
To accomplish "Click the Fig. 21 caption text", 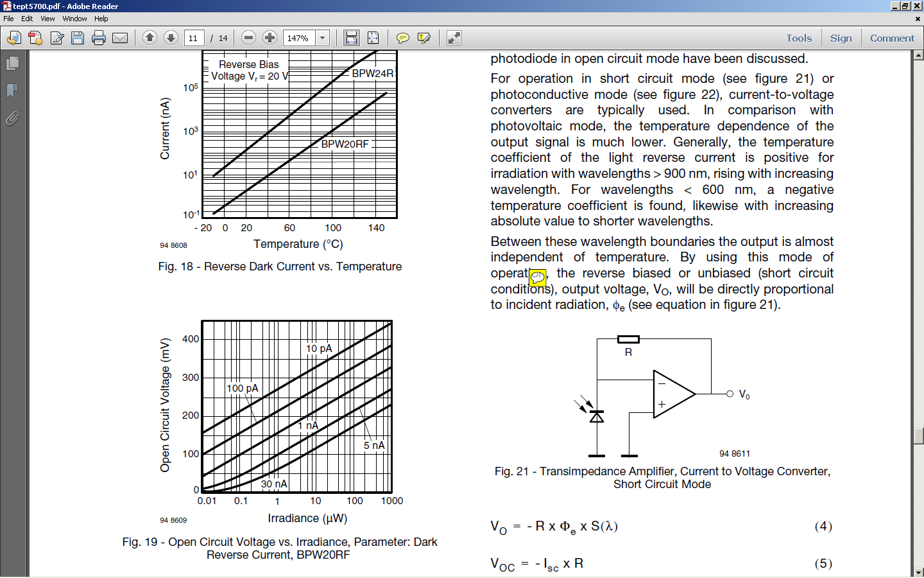I will point(662,478).
